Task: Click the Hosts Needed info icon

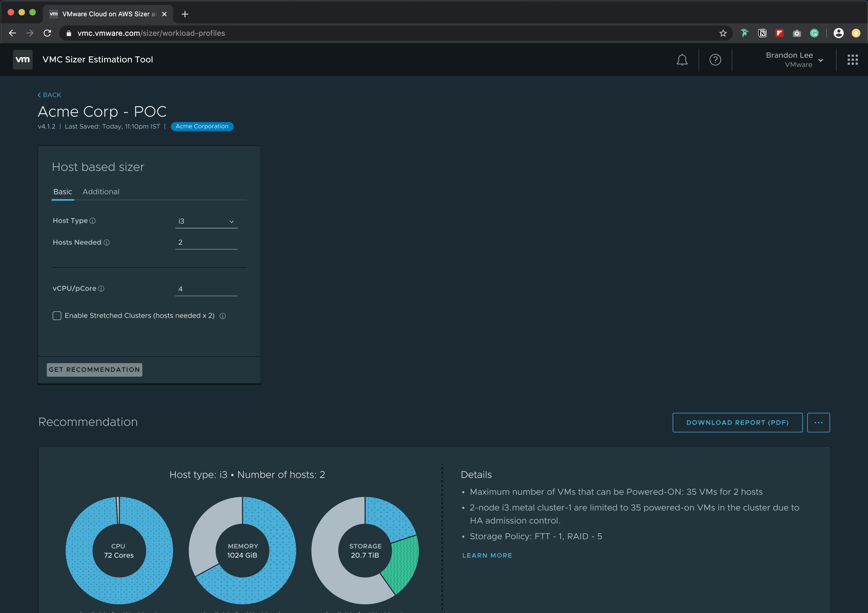Action: click(107, 243)
